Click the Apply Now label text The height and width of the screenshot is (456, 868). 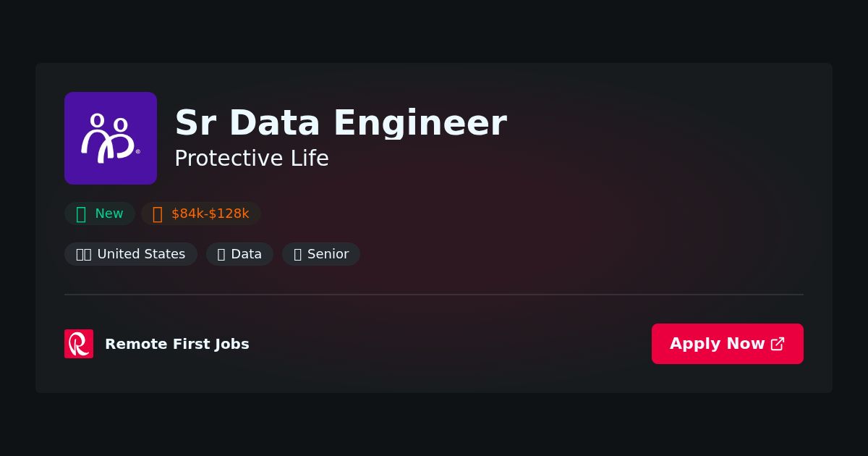click(718, 344)
